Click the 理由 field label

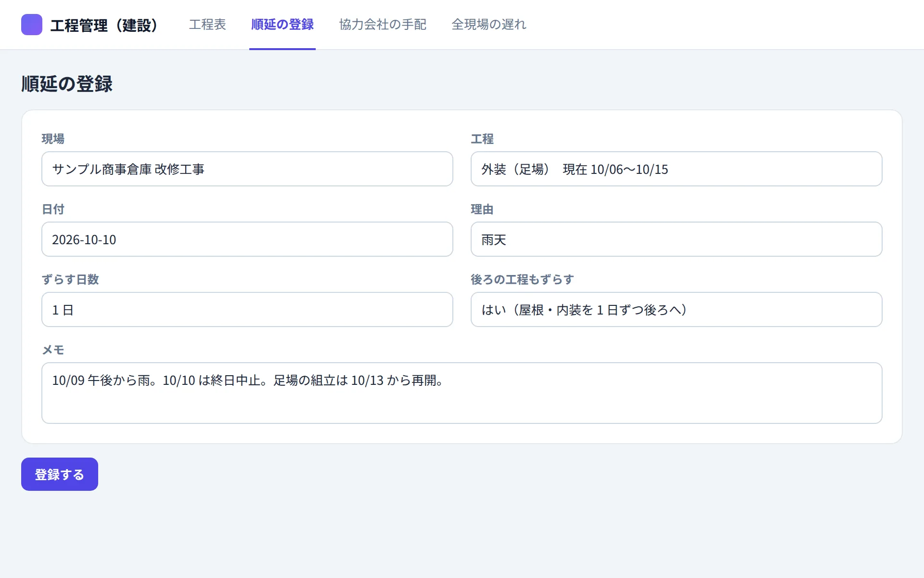pos(482,209)
